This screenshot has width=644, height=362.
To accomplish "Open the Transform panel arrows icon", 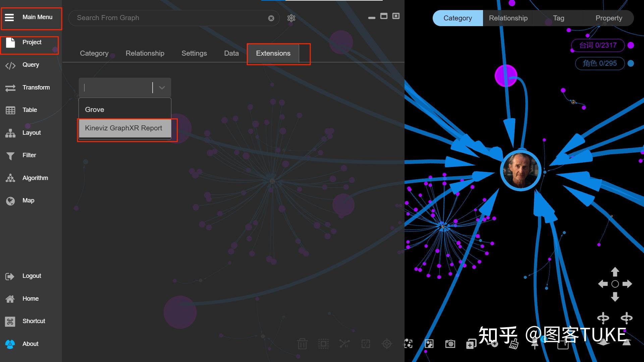I will click(x=10, y=88).
